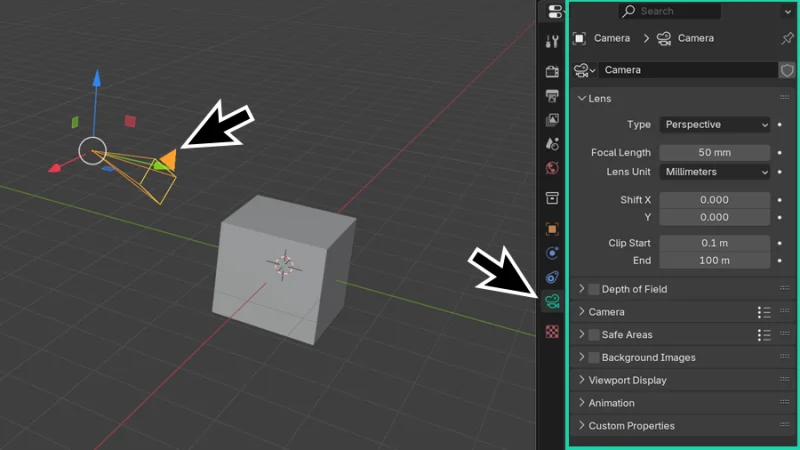Animate the Lens Unit property dot
800x450 pixels.
pyautogui.click(x=780, y=172)
